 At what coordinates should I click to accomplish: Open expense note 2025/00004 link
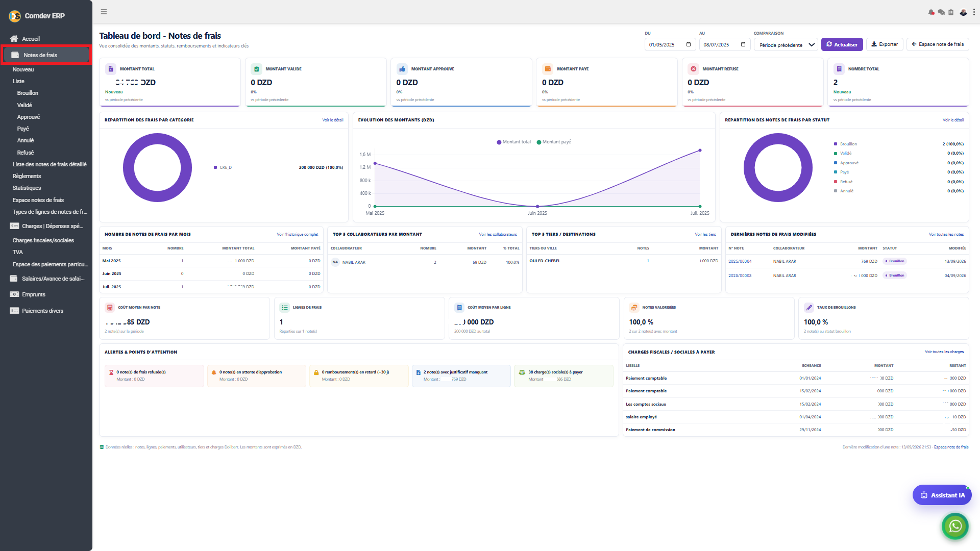[x=740, y=261]
